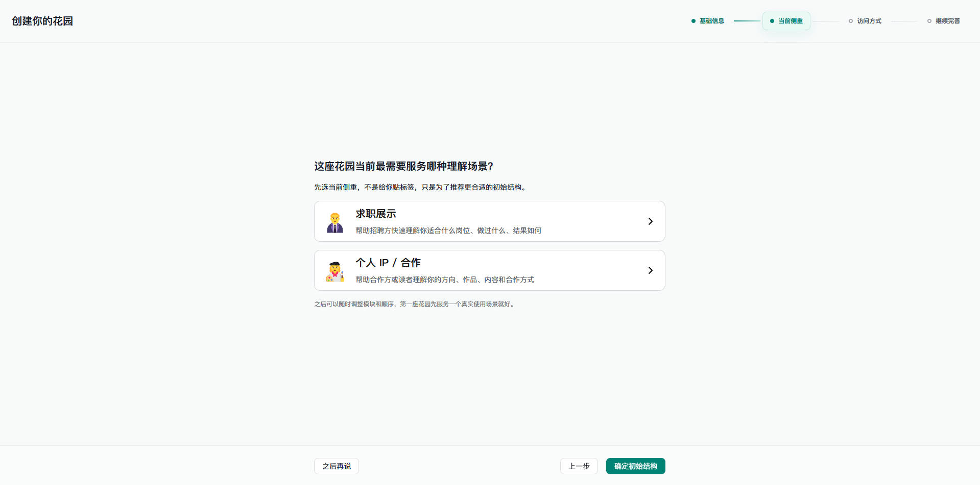The width and height of the screenshot is (980, 485).
Task: Choose the 个人 IP / 合作 card title
Action: 388,263
